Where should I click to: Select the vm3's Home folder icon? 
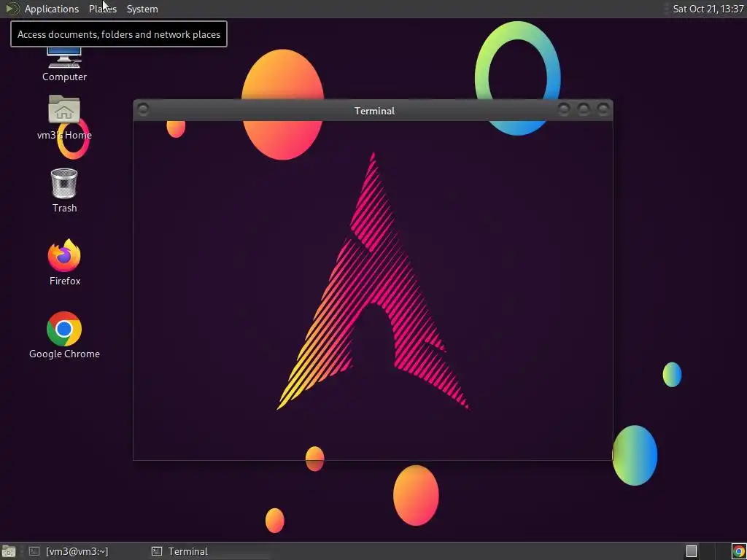(x=64, y=117)
